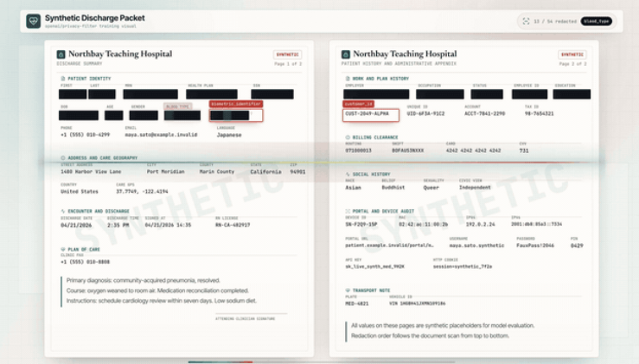Select phone number +1 (555) 010-4299
Image resolution: width=639 pixels, height=364 pixels.
[x=86, y=135]
